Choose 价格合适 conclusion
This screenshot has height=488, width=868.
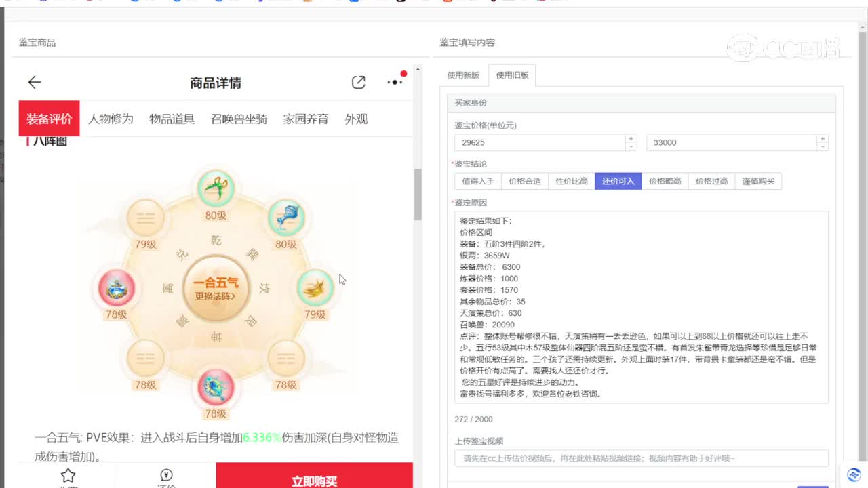point(525,181)
